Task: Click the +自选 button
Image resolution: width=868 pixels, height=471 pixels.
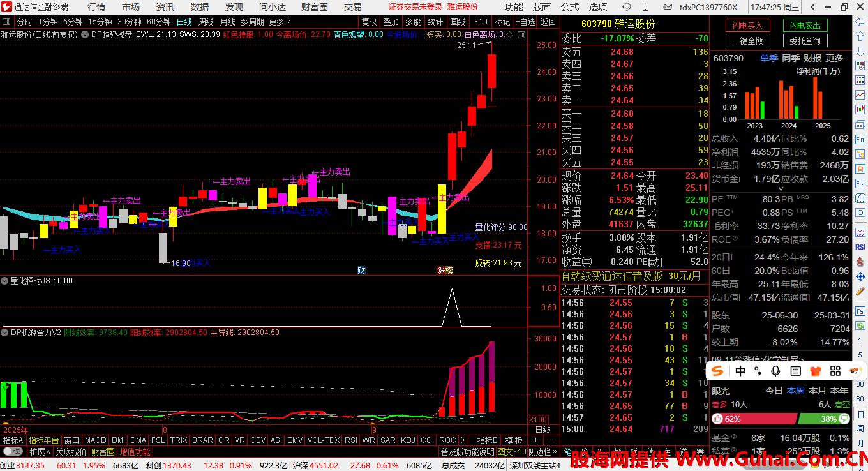Action: point(527,22)
